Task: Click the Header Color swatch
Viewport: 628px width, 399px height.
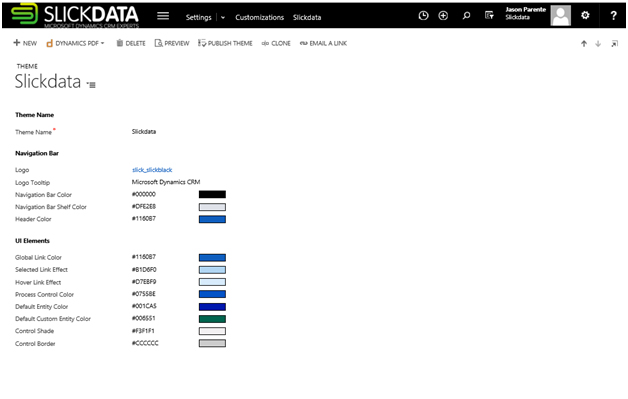Action: pyautogui.click(x=212, y=219)
